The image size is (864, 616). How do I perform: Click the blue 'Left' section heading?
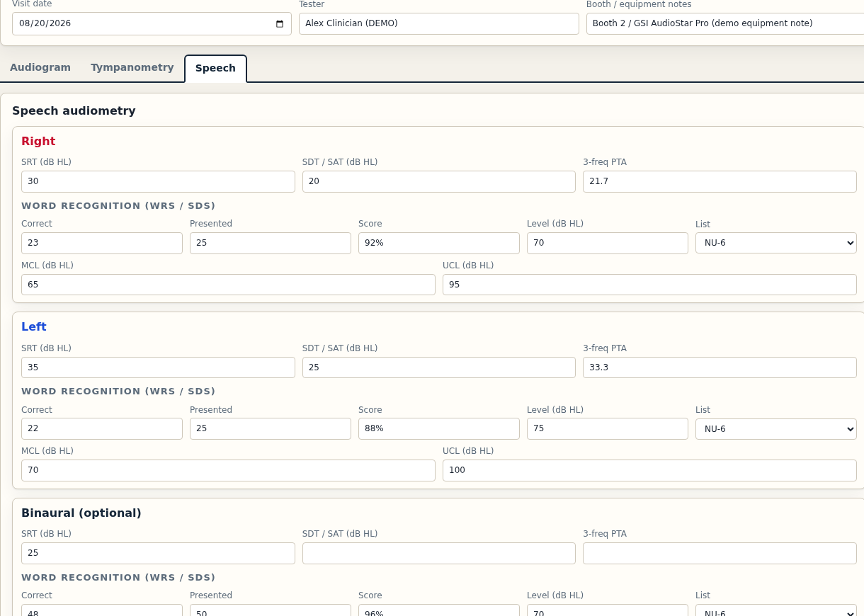(x=34, y=326)
